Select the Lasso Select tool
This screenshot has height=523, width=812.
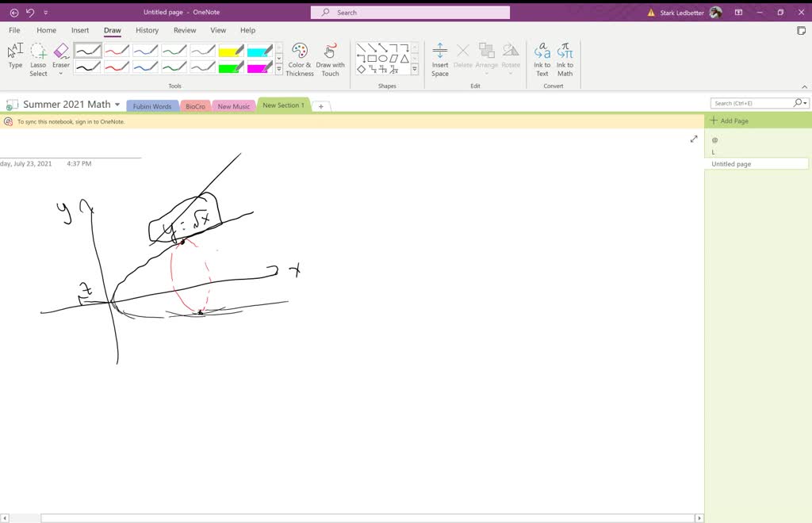click(38, 55)
